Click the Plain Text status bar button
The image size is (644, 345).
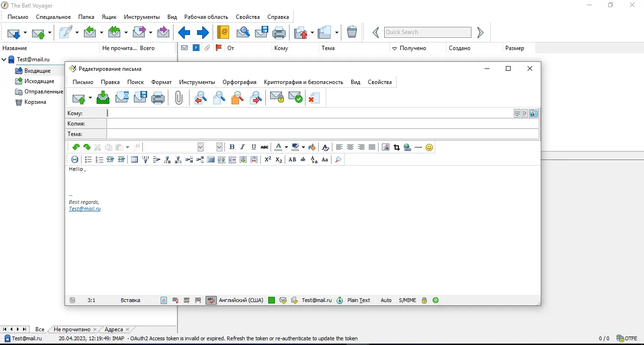click(x=359, y=300)
